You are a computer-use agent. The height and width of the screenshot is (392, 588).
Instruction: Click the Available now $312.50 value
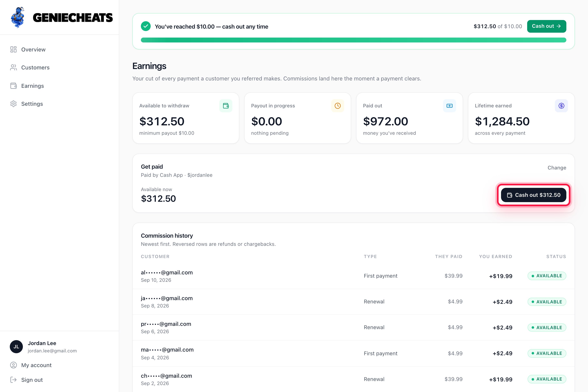coord(158,199)
